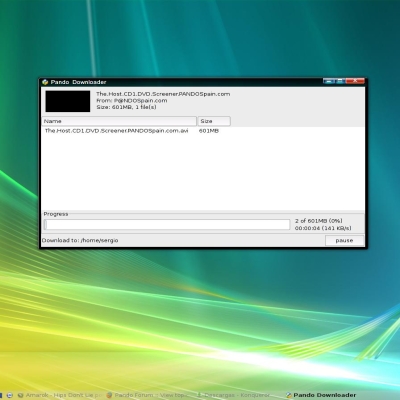Click the Firefox icon beside Pando Forum entry

coord(109,395)
